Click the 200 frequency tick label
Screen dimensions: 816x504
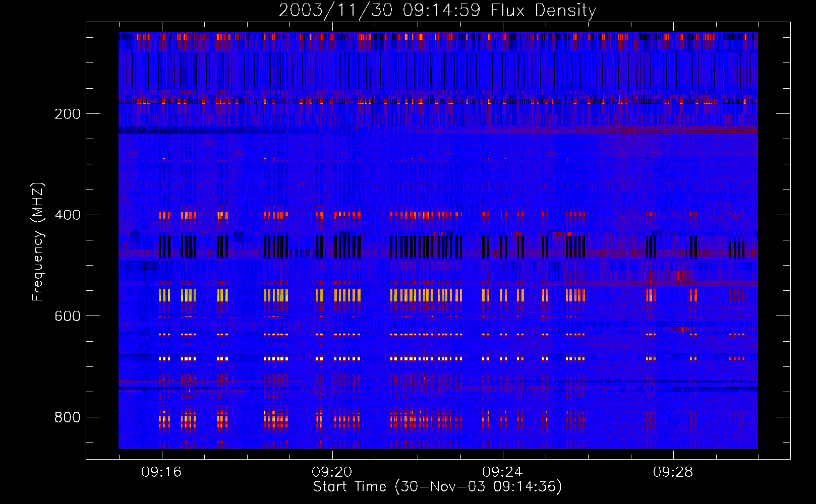pos(68,114)
